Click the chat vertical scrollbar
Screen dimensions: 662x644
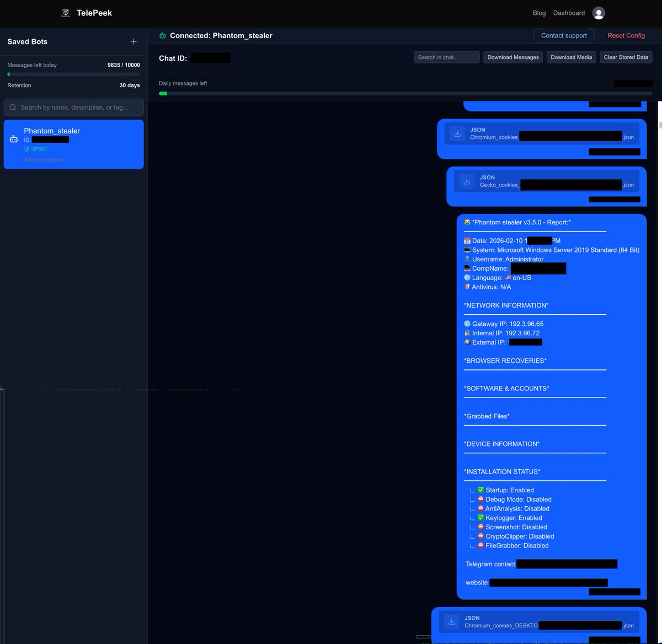click(660, 125)
